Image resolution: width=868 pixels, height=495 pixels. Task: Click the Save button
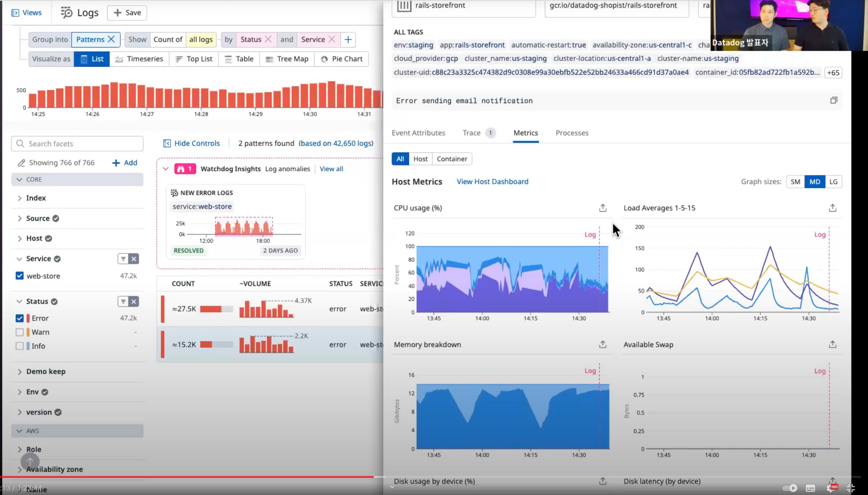127,13
